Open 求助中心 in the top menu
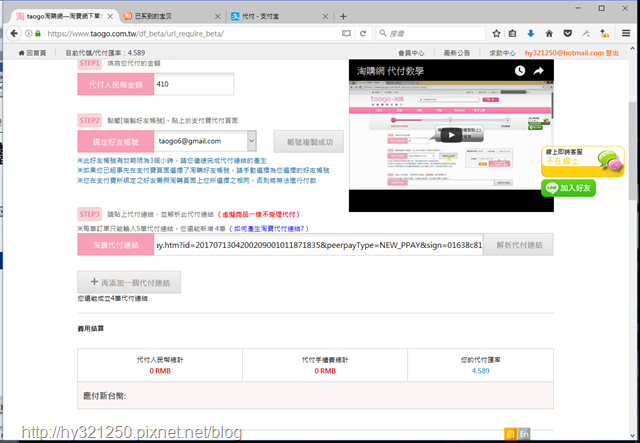 pyautogui.click(x=502, y=53)
